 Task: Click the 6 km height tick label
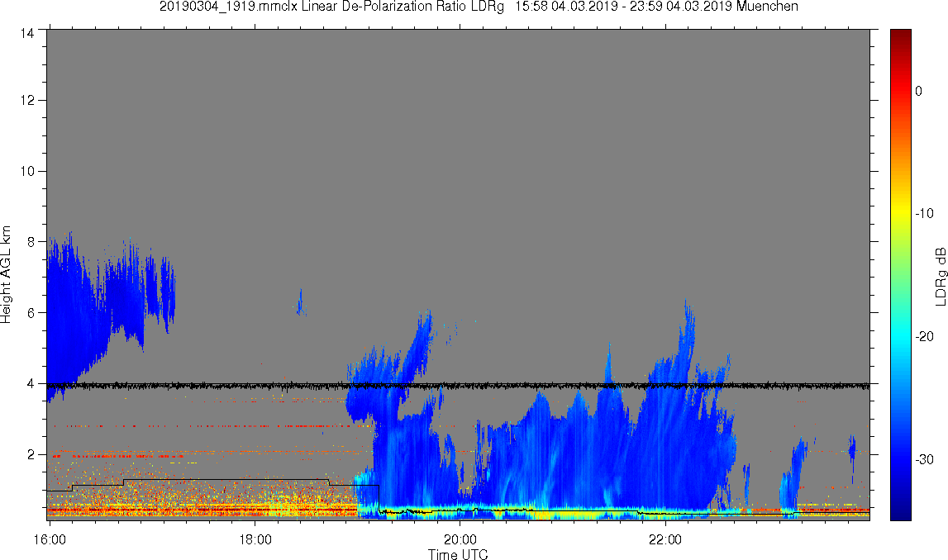pos(31,313)
